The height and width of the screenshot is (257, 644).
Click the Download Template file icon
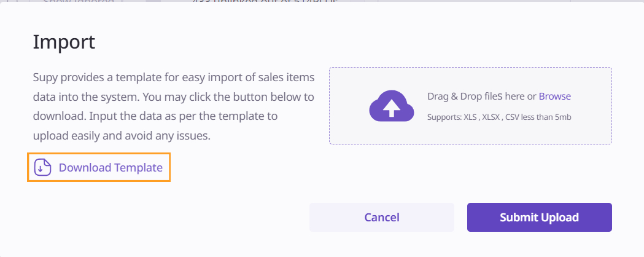(x=42, y=167)
